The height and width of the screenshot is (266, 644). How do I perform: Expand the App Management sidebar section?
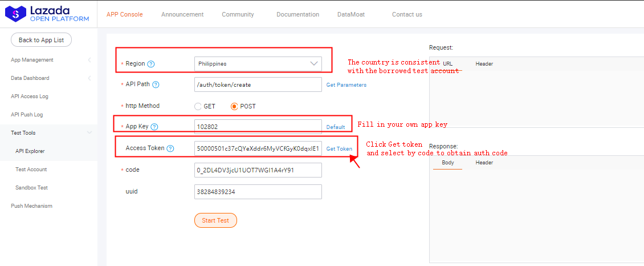click(x=89, y=60)
